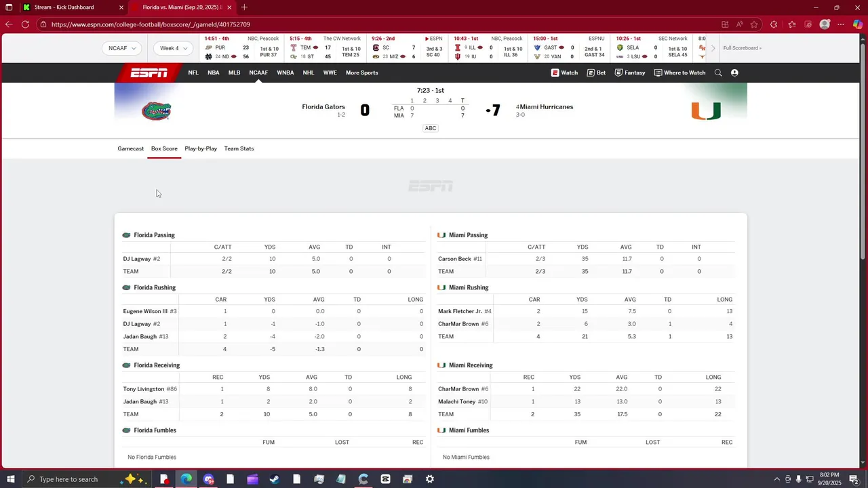Viewport: 868px width, 488px height.
Task: Launch Copilot from the Edge toolbar
Action: [x=858, y=24]
